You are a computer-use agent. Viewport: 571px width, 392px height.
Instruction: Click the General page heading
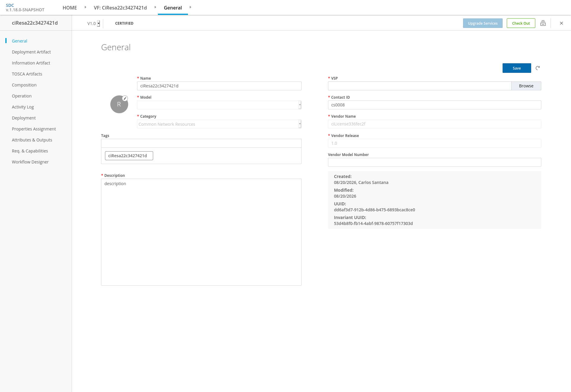click(x=116, y=47)
